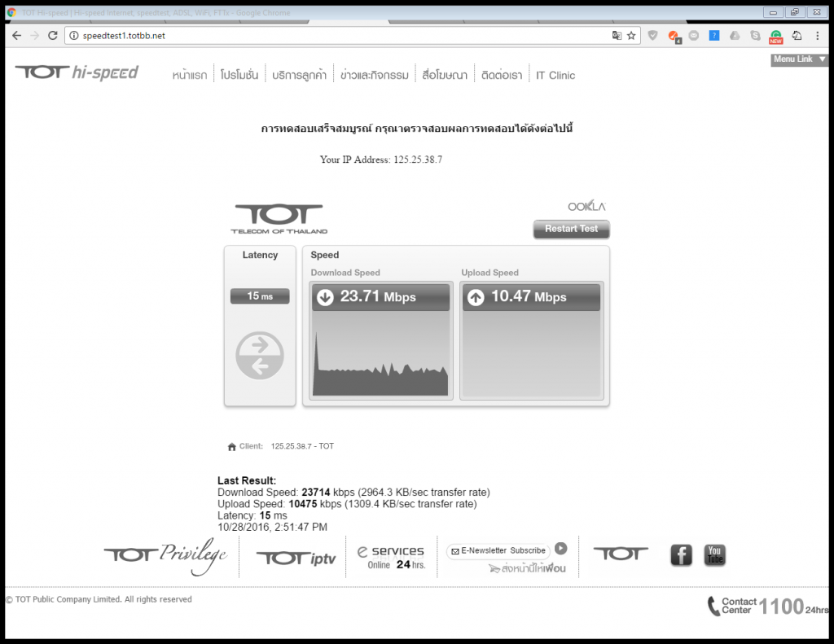Open the Chrome three-dot menu
Image resolution: width=834 pixels, height=644 pixels.
818,36
